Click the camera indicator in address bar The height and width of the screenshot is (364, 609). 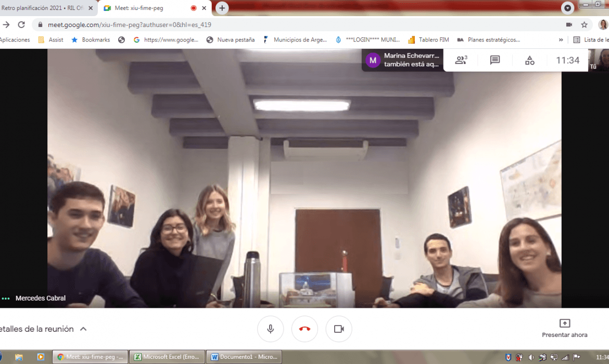569,24
